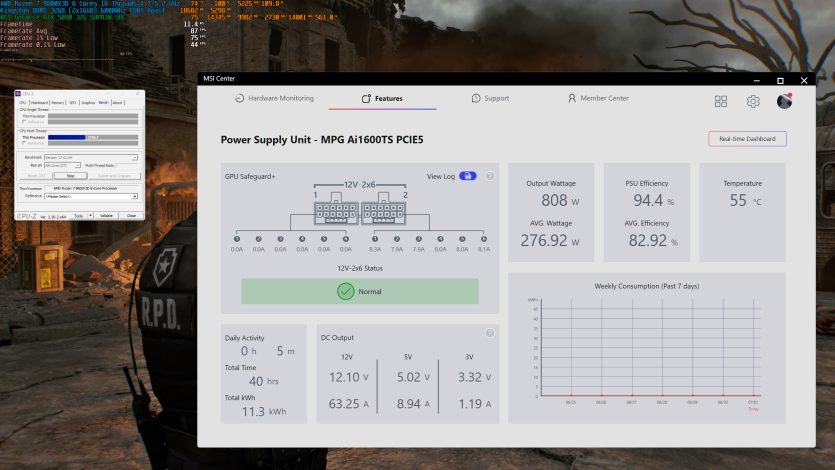Screen dimensions: 835x470
Task: Click the help icon in GPU Safeguard+ panel
Action: pos(490,176)
